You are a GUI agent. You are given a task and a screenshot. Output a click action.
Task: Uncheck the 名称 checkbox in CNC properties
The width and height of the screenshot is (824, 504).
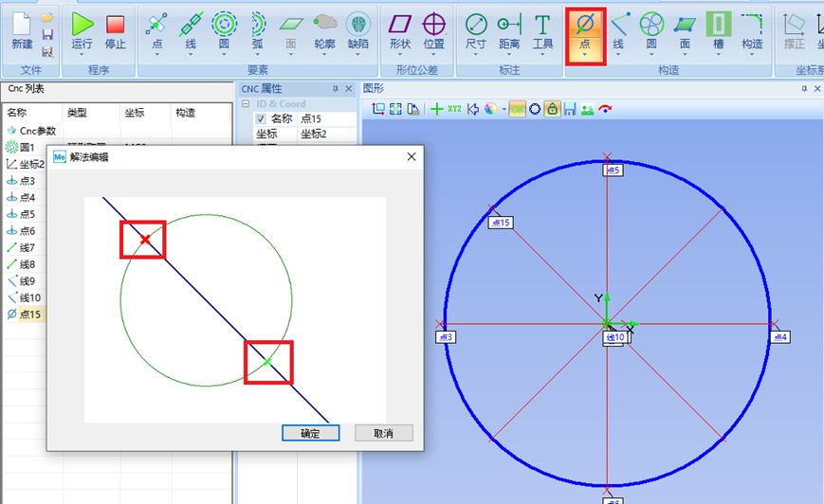(x=261, y=119)
